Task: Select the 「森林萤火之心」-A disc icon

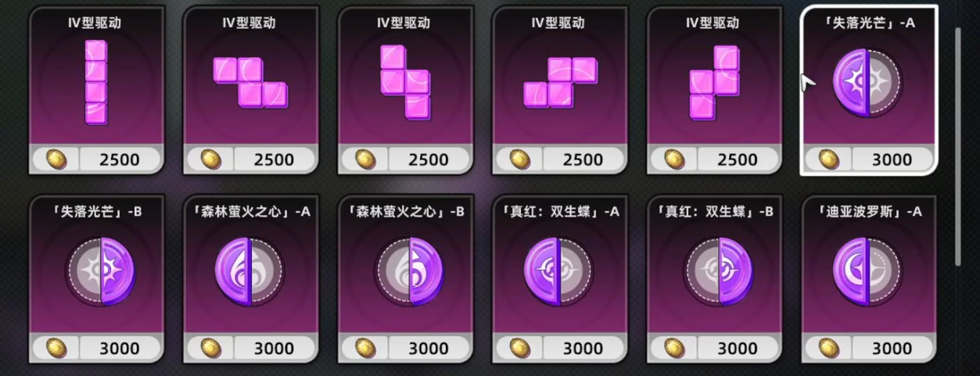Action: [249, 271]
